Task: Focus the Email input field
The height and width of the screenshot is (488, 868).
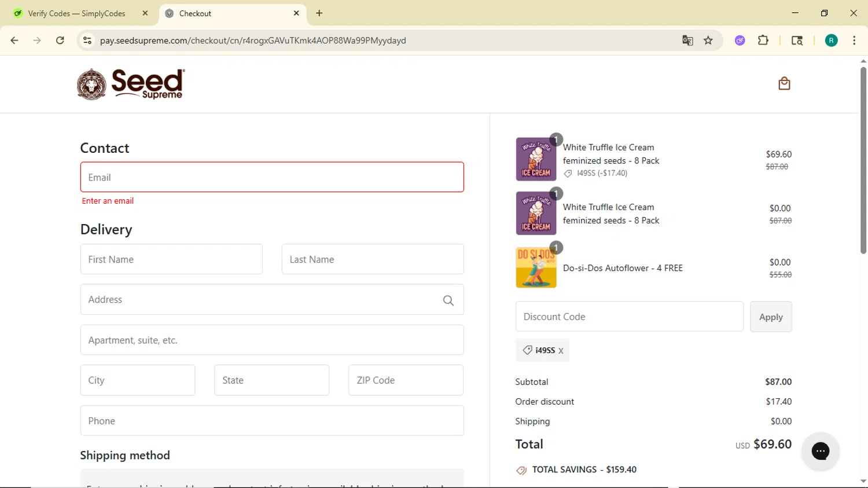Action: pos(272,177)
